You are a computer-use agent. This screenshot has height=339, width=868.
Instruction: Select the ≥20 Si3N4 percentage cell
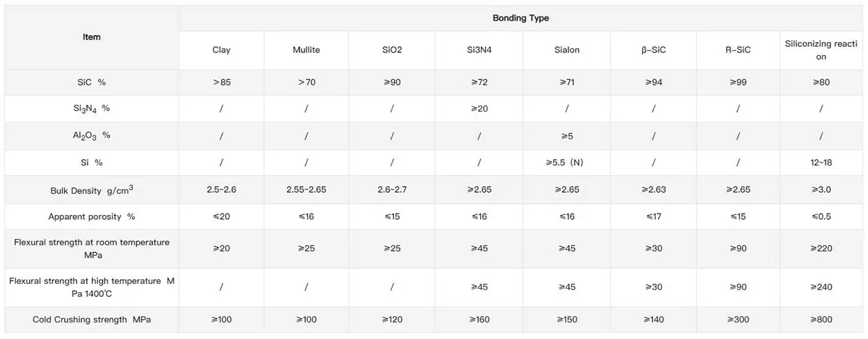(x=479, y=108)
